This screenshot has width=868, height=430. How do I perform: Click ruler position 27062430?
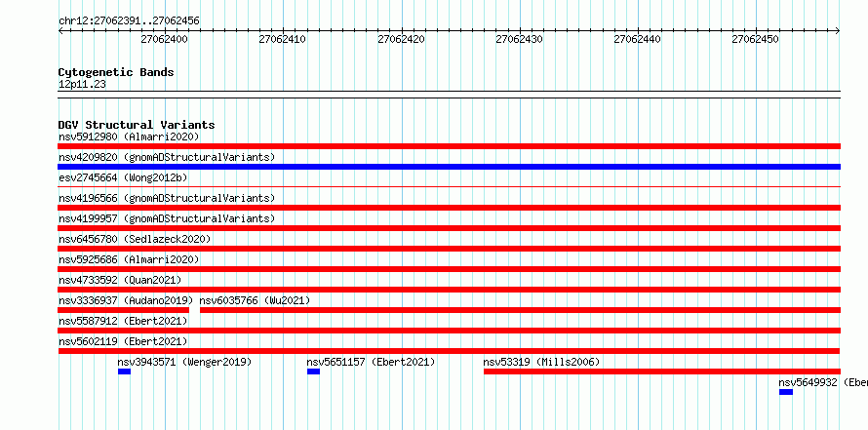(519, 39)
